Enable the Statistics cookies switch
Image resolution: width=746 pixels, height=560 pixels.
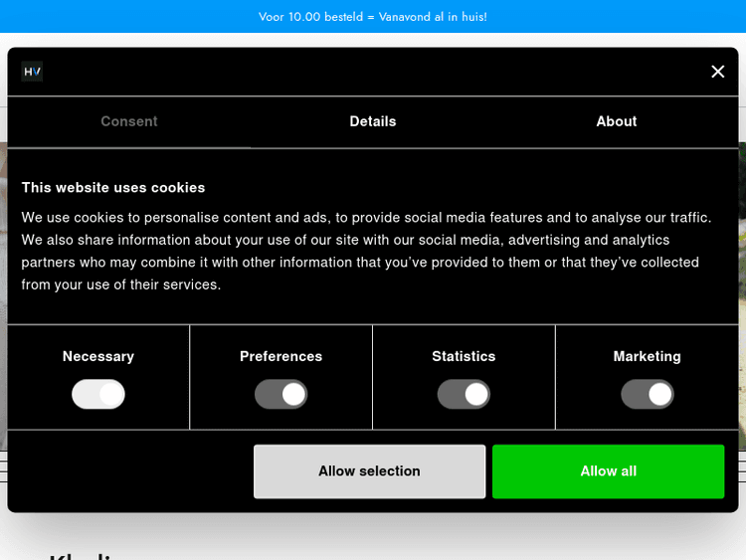point(464,395)
